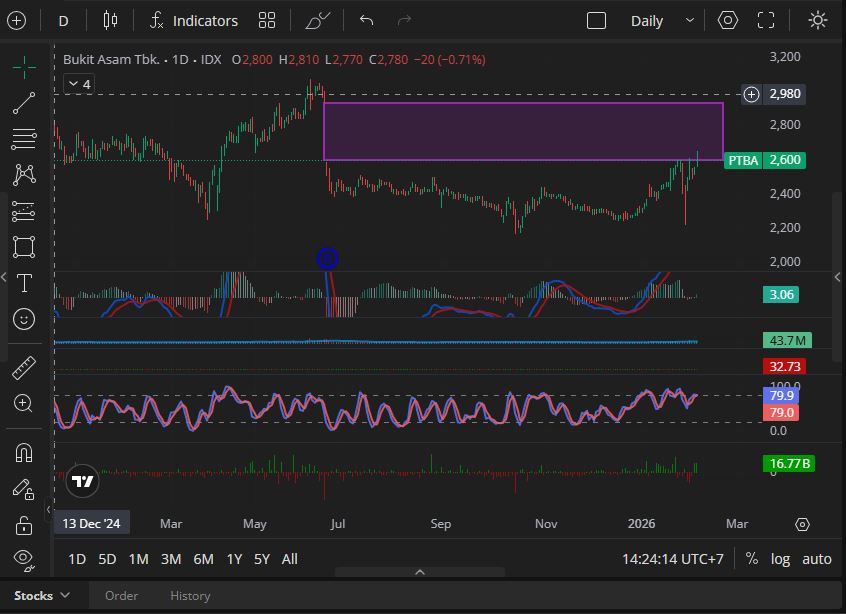Switch to the Order tab
This screenshot has width=846, height=614.
[x=121, y=595]
